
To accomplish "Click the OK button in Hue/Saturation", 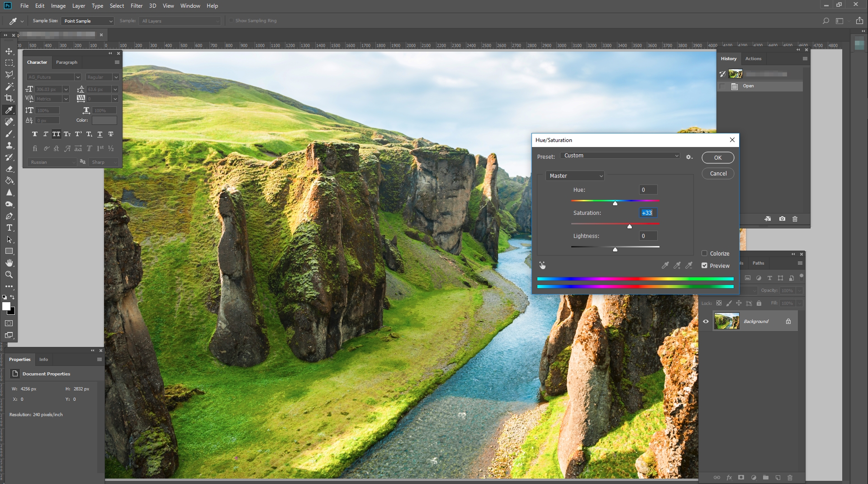I will pyautogui.click(x=717, y=157).
